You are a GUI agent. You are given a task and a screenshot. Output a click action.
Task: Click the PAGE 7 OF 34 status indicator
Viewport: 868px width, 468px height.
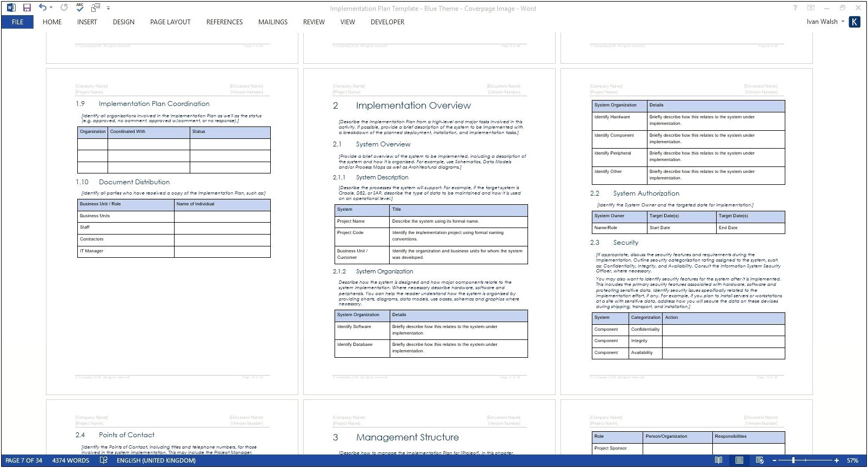click(x=24, y=461)
